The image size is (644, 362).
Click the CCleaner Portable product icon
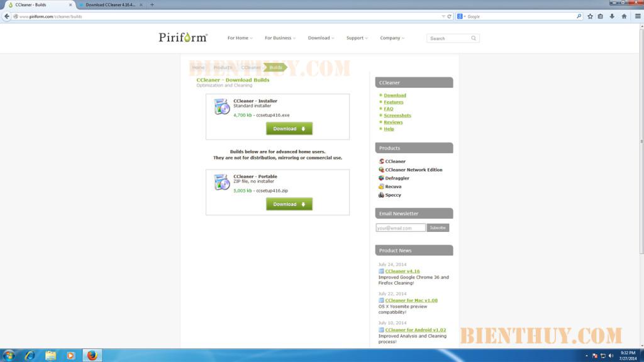[222, 182]
